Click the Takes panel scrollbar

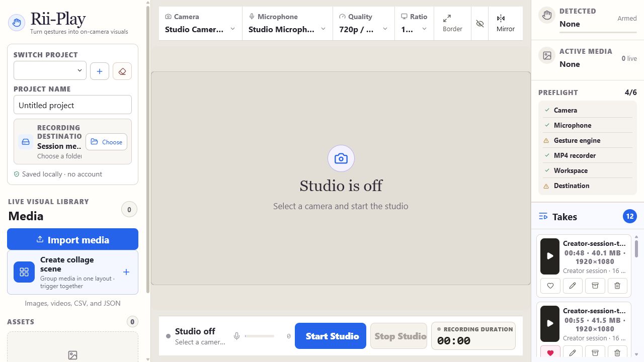[636, 248]
